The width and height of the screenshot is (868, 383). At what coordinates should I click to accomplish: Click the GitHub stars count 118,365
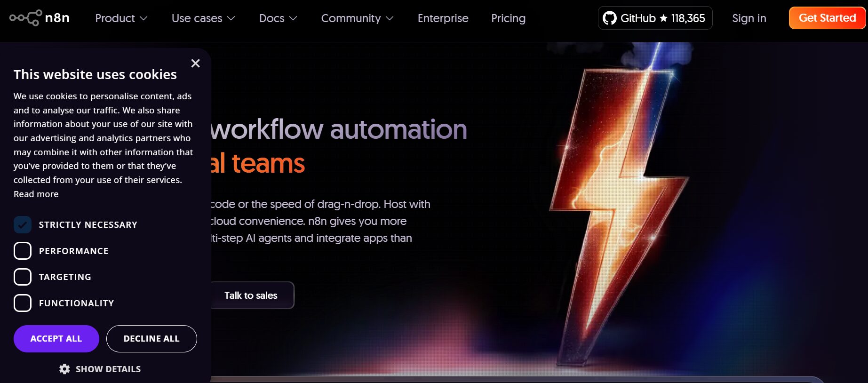click(688, 18)
